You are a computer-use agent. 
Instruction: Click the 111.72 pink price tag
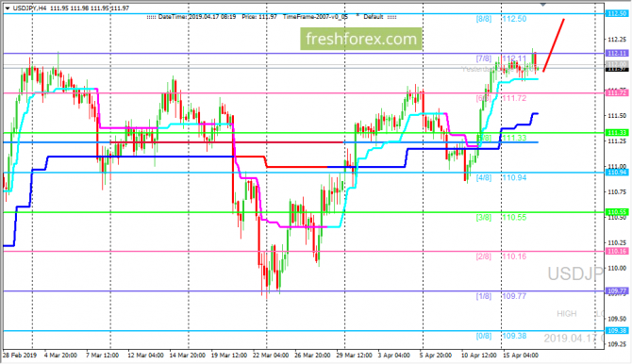coord(617,93)
